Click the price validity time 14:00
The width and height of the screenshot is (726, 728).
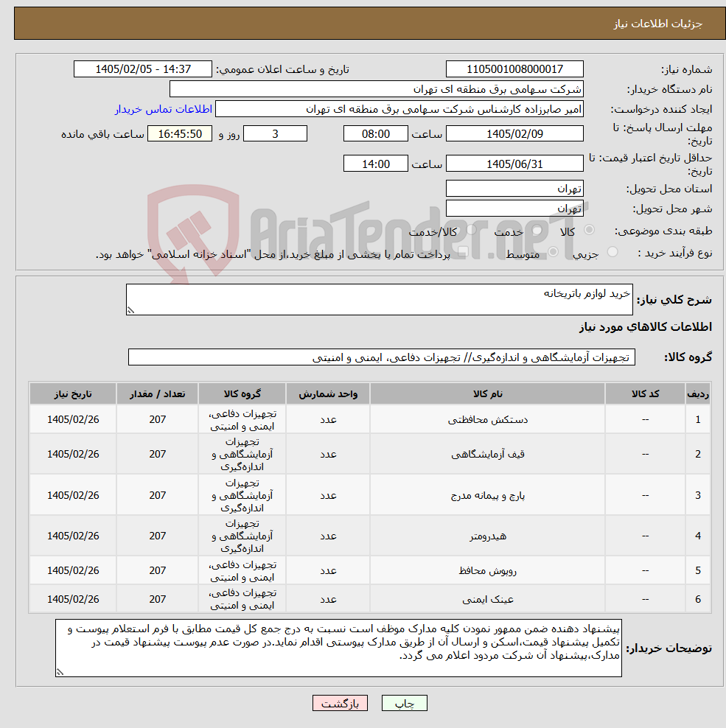[375, 164]
